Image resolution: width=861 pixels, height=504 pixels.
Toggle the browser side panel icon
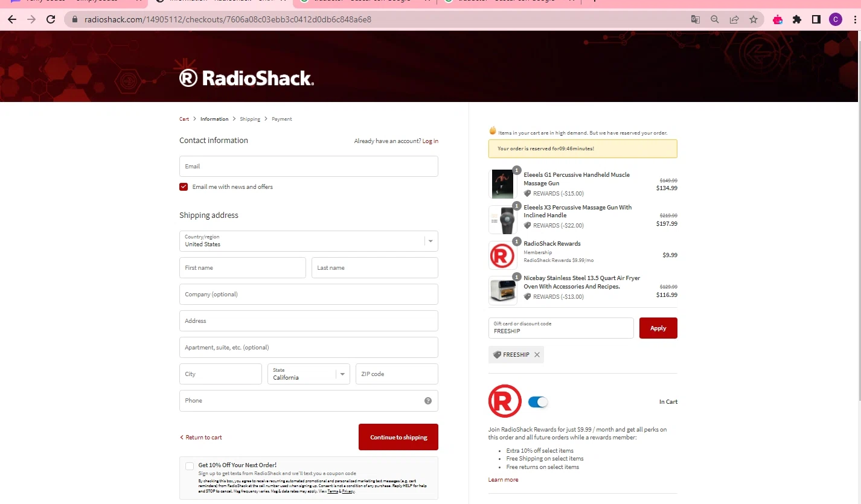[816, 19]
